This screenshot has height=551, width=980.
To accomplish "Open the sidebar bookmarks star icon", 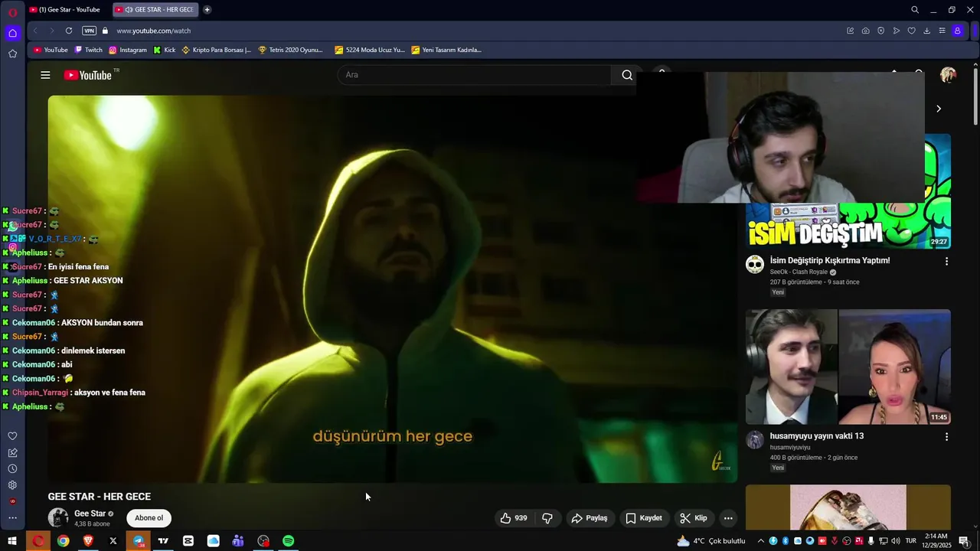I will (12, 54).
